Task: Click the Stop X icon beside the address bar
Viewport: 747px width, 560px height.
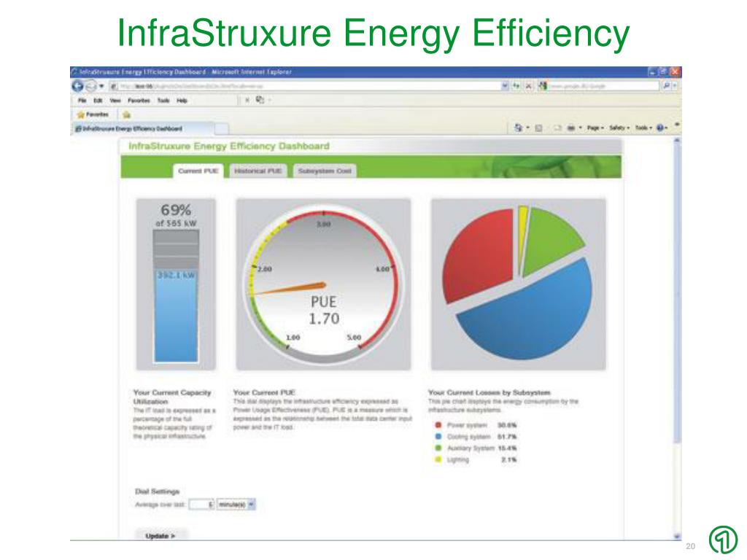Action: click(528, 86)
